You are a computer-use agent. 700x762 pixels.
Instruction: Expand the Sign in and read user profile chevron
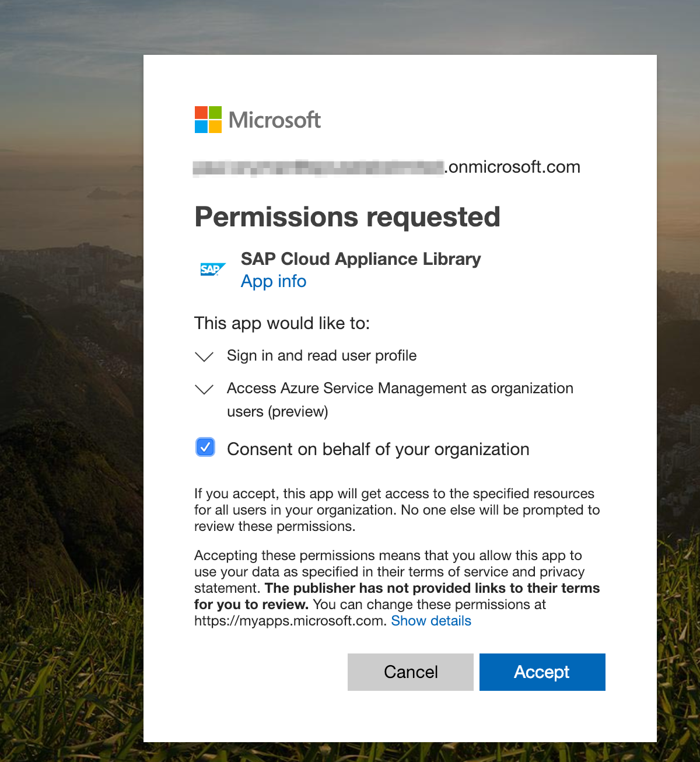click(x=204, y=356)
